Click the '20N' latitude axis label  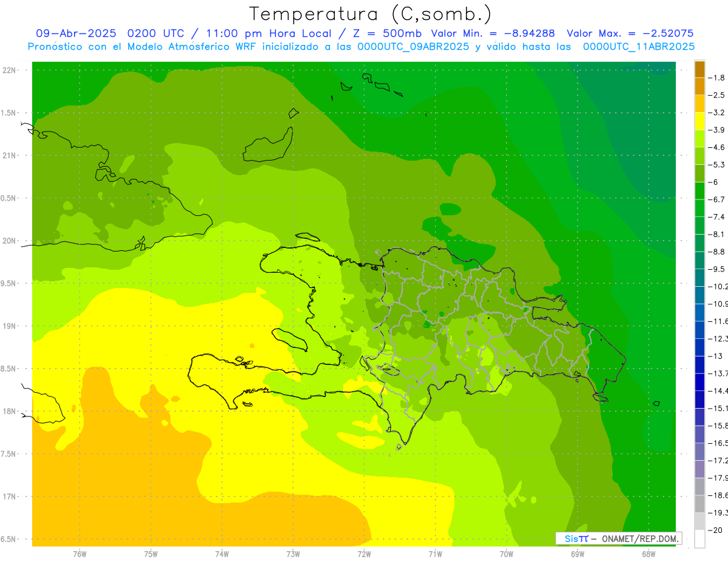pyautogui.click(x=8, y=241)
